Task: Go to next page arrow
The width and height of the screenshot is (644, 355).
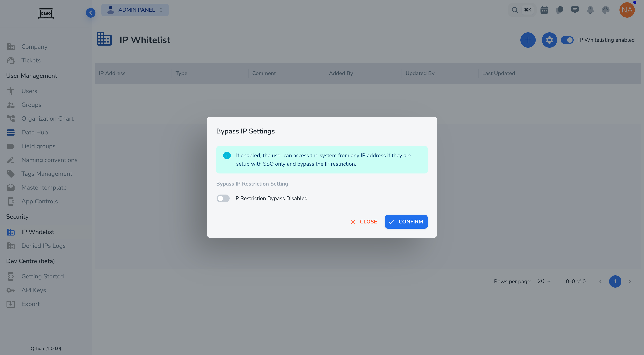Action: (x=630, y=281)
